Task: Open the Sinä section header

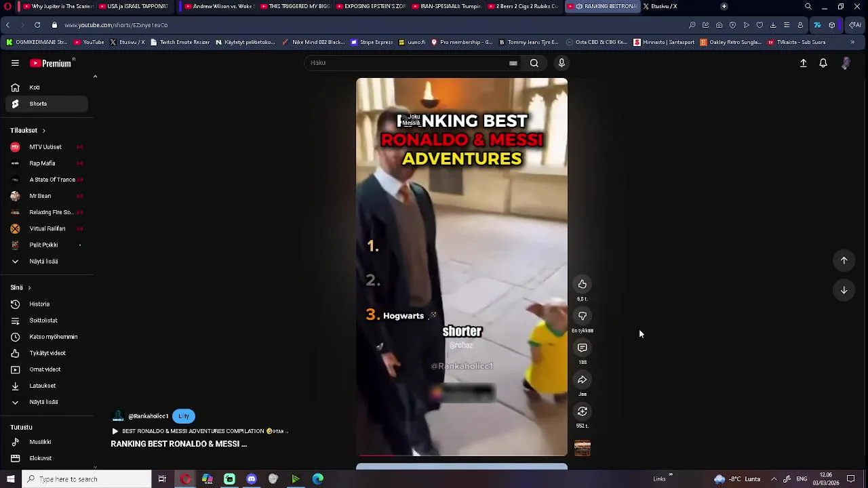Action: tap(20, 287)
